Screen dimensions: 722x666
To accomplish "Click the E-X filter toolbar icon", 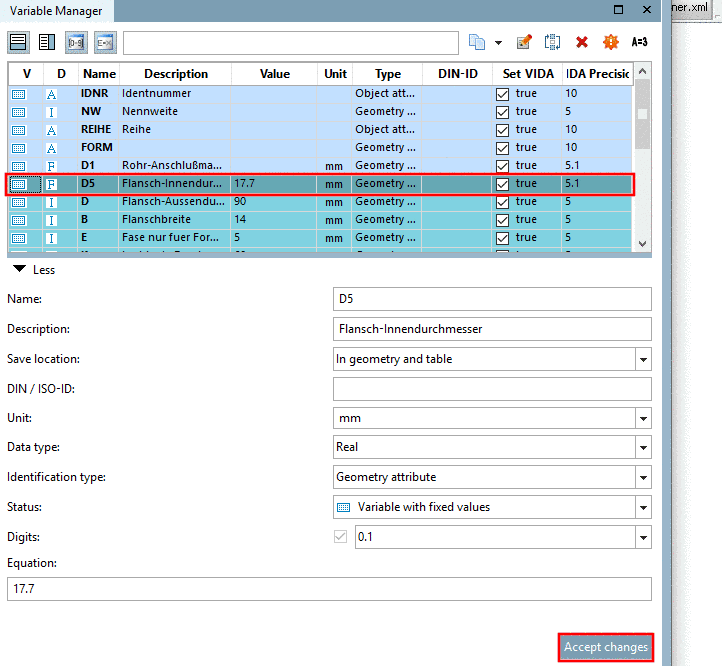I will point(105,42).
